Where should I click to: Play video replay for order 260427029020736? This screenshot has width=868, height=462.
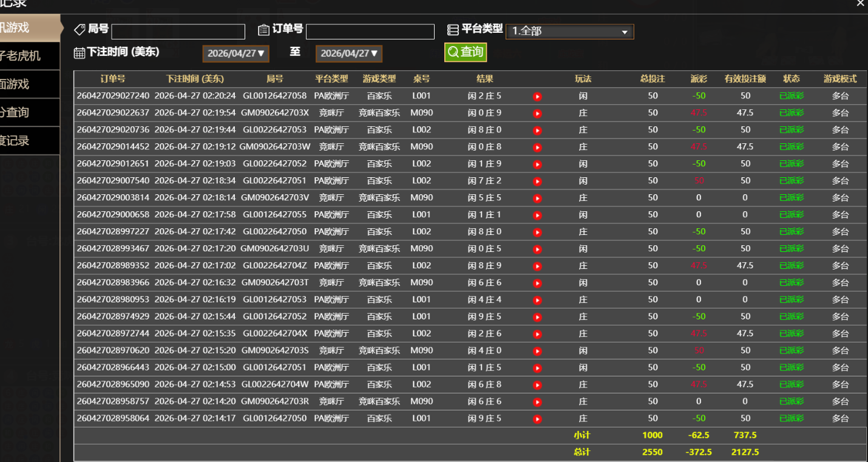coord(537,131)
